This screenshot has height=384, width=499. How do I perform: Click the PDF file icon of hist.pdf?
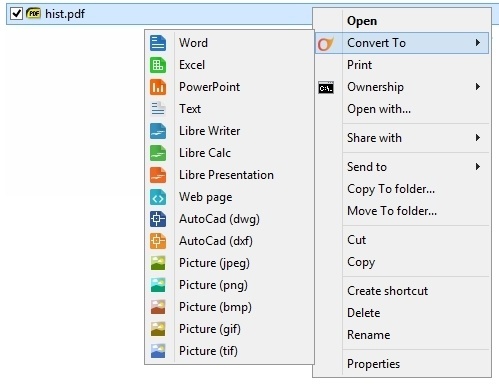click(33, 13)
